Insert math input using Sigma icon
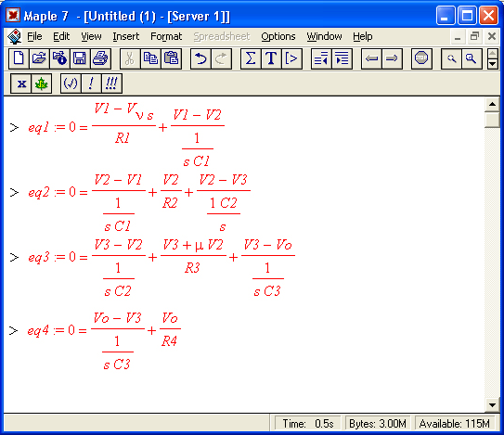Viewport: 504px width, 435px height. coord(251,58)
